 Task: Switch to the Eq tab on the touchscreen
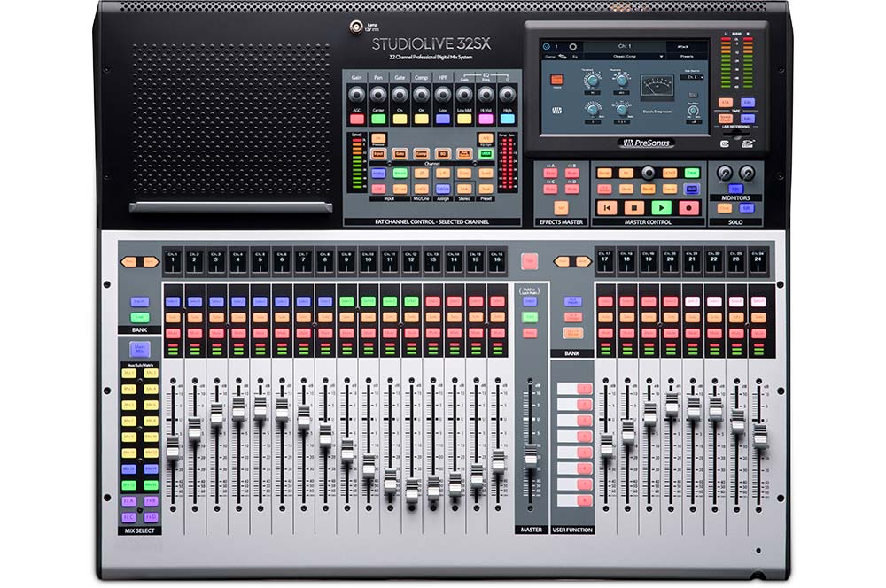pyautogui.click(x=574, y=56)
